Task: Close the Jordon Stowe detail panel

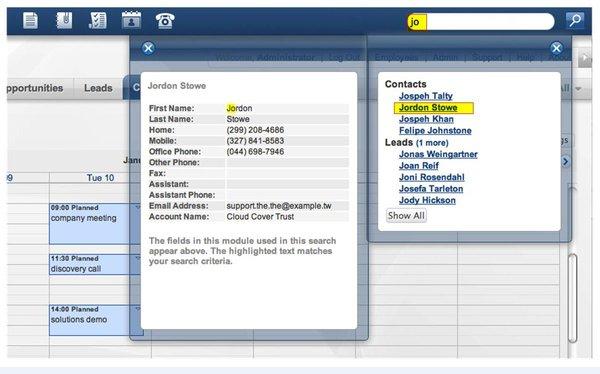Action: tap(148, 48)
